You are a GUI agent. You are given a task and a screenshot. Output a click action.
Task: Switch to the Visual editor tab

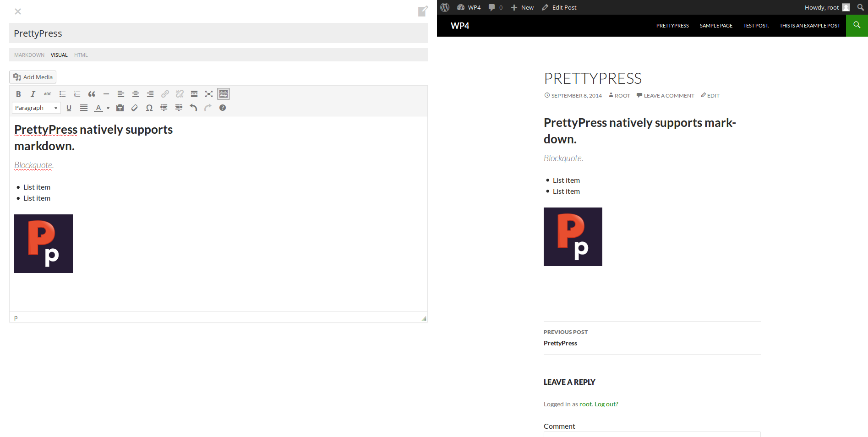click(x=59, y=55)
